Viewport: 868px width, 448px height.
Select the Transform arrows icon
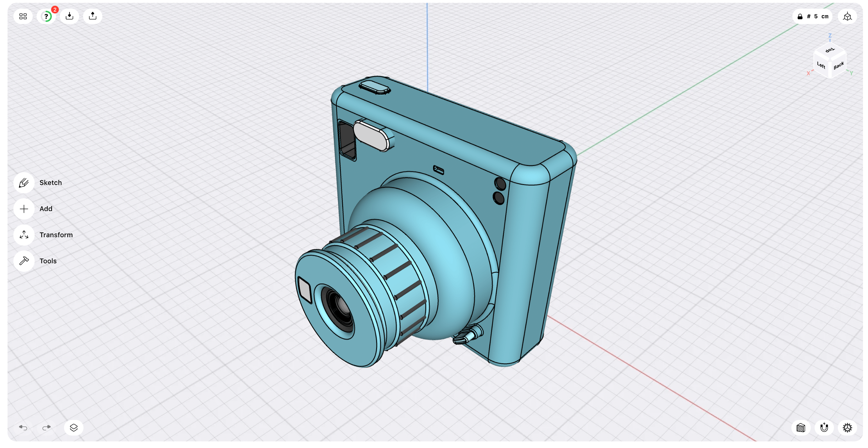pyautogui.click(x=24, y=235)
